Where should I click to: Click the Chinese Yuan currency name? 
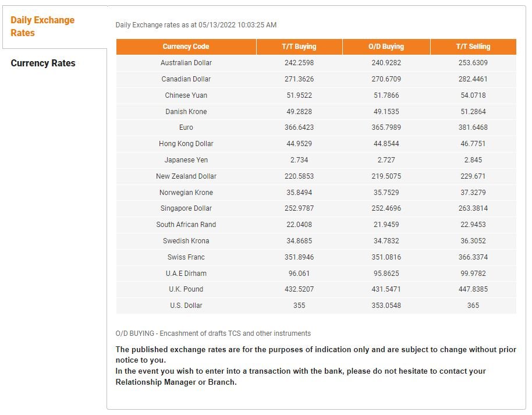(186, 95)
